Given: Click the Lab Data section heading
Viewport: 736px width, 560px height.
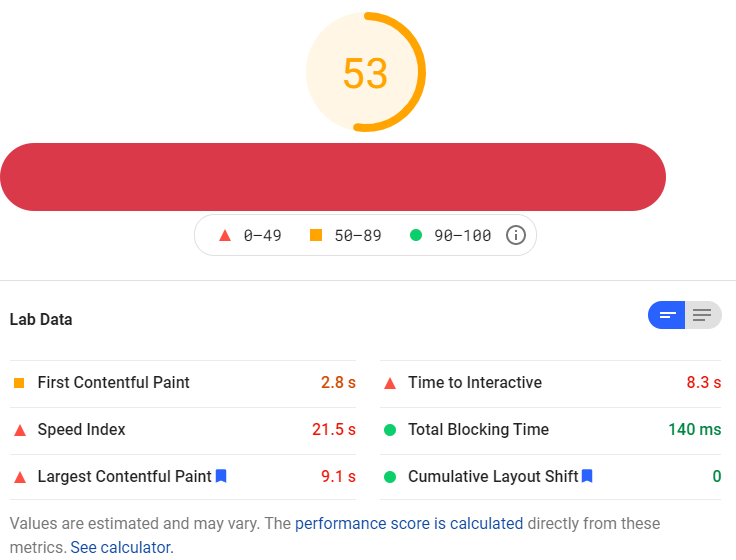Looking at the screenshot, I should [x=41, y=320].
